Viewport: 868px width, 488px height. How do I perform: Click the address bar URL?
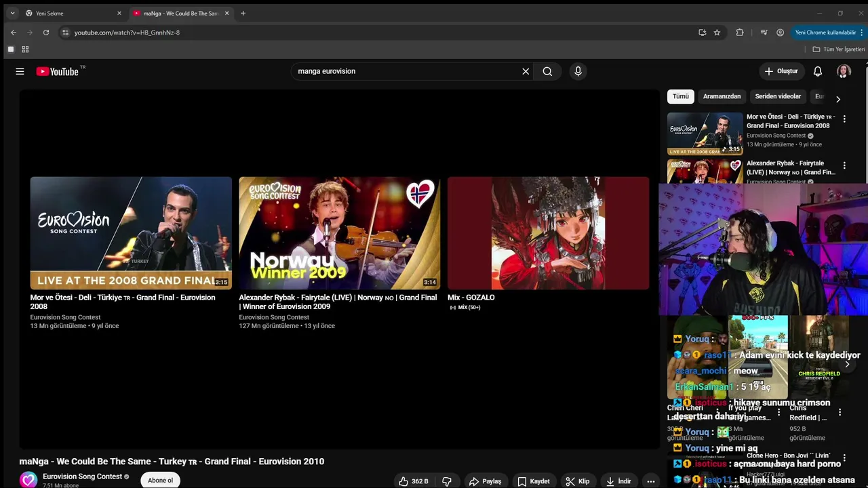click(x=127, y=33)
